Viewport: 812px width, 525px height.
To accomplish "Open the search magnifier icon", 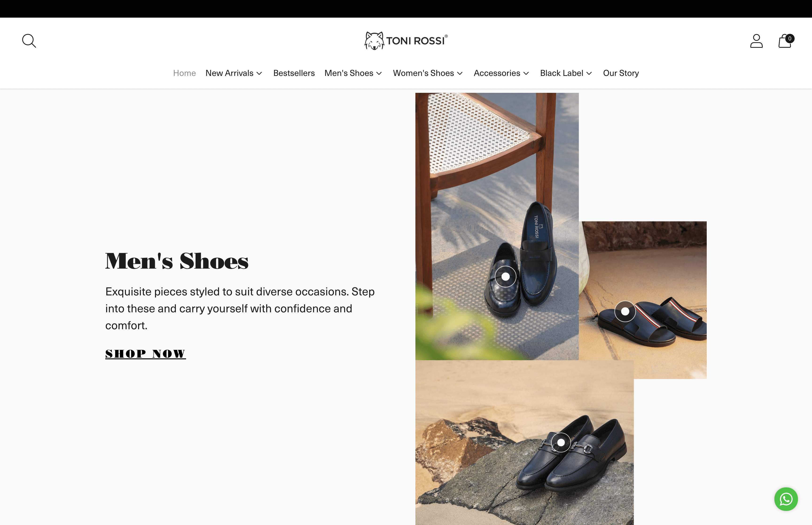I will click(x=29, y=41).
